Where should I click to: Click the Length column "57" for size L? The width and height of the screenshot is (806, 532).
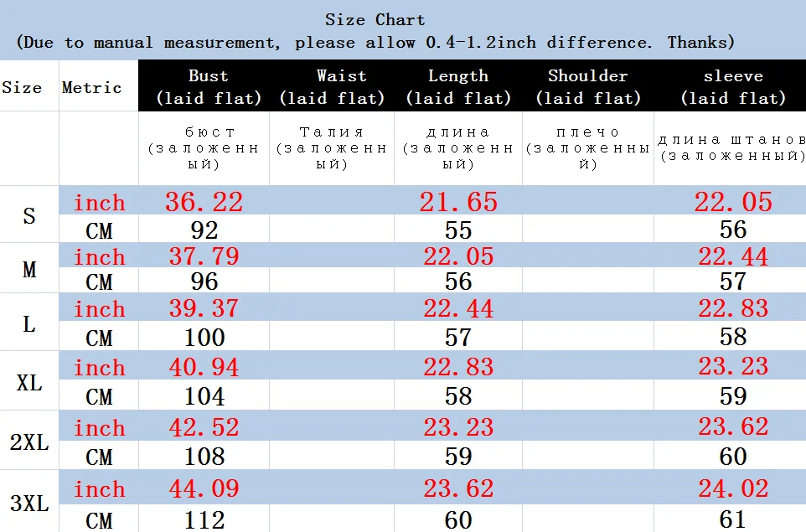click(x=458, y=337)
